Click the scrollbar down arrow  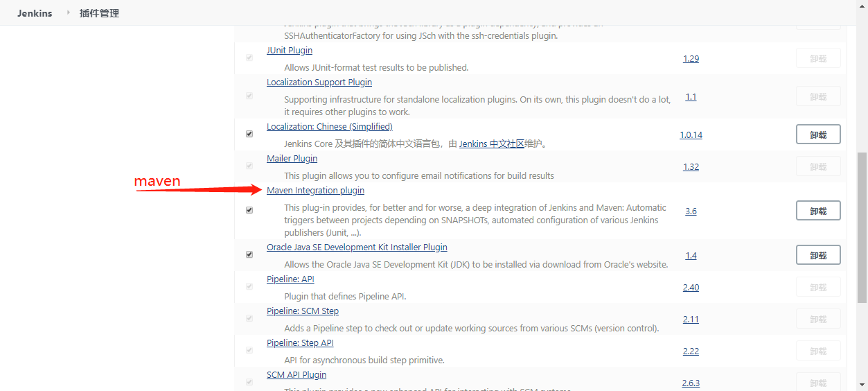[x=862, y=385]
